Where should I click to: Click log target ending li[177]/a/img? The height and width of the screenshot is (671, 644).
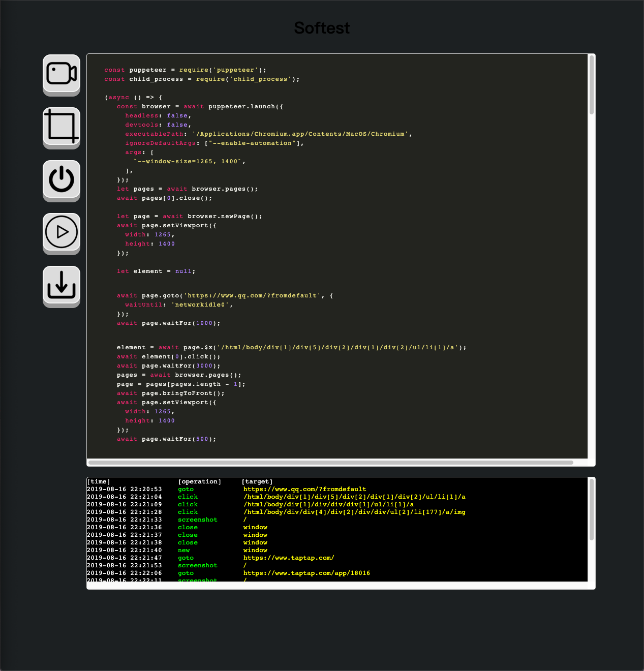354,512
